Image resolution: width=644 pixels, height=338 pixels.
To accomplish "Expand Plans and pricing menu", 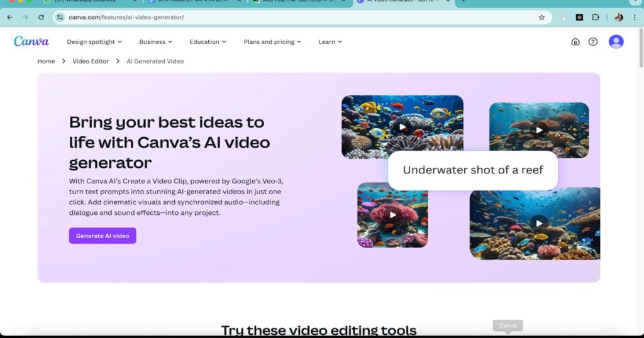I will tap(272, 42).
